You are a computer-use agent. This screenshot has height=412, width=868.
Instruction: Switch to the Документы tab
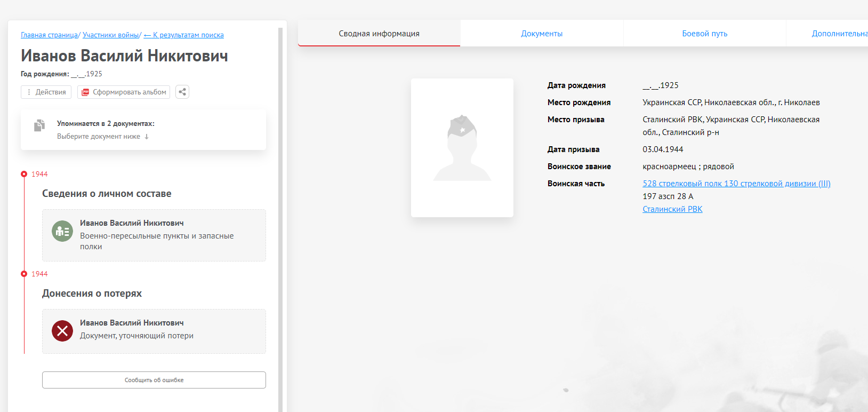pos(542,34)
